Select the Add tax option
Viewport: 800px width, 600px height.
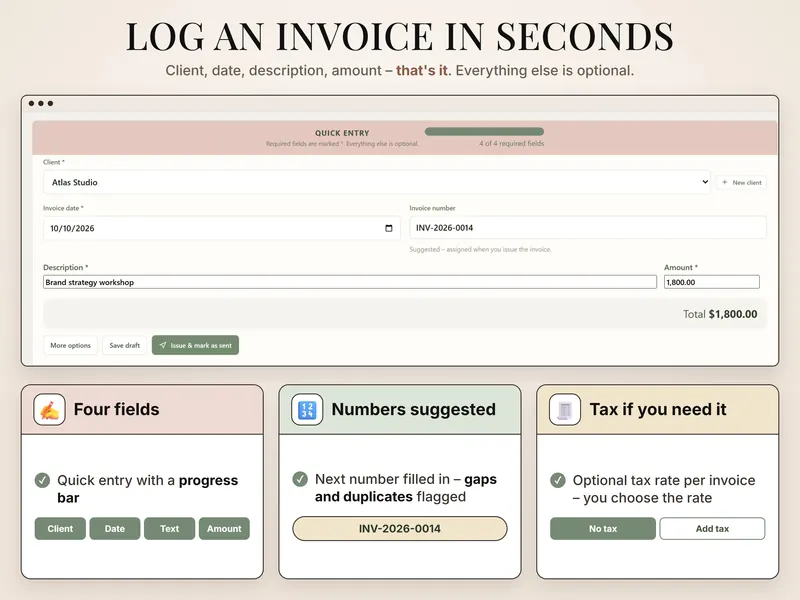(712, 529)
